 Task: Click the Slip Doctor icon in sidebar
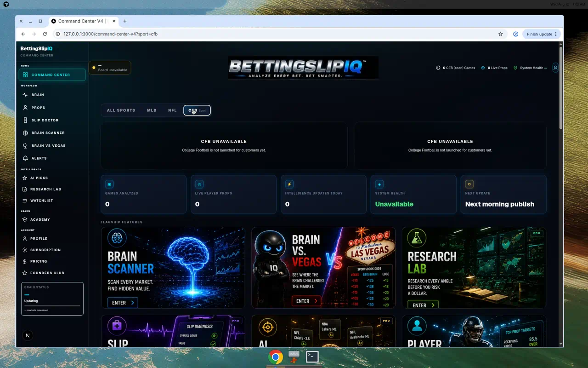[x=25, y=120]
